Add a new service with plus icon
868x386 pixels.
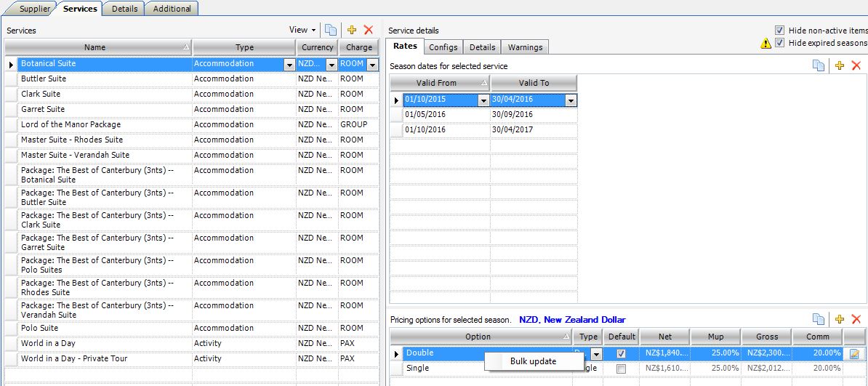click(x=352, y=30)
